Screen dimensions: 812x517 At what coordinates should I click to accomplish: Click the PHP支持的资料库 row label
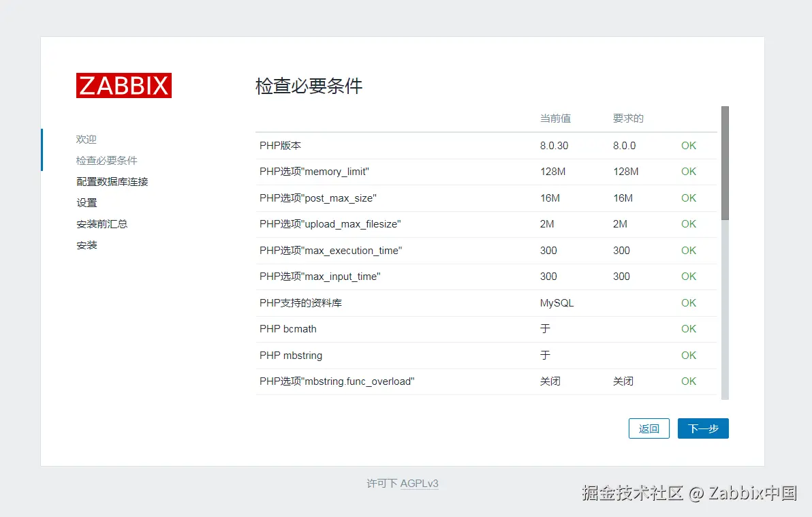pyautogui.click(x=300, y=303)
